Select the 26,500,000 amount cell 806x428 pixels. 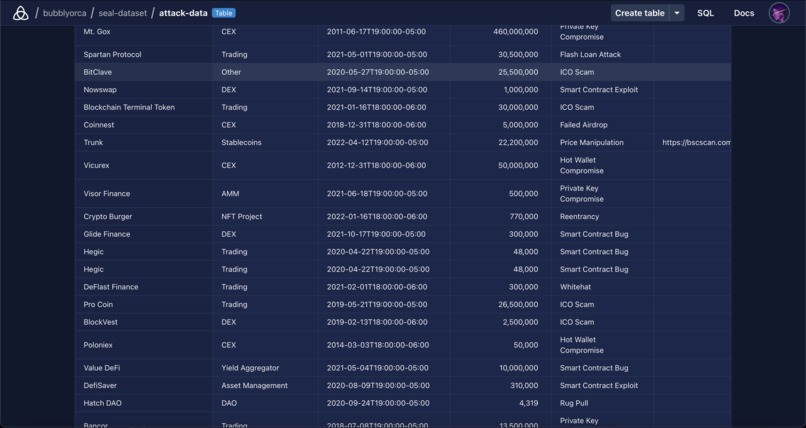pos(501,304)
